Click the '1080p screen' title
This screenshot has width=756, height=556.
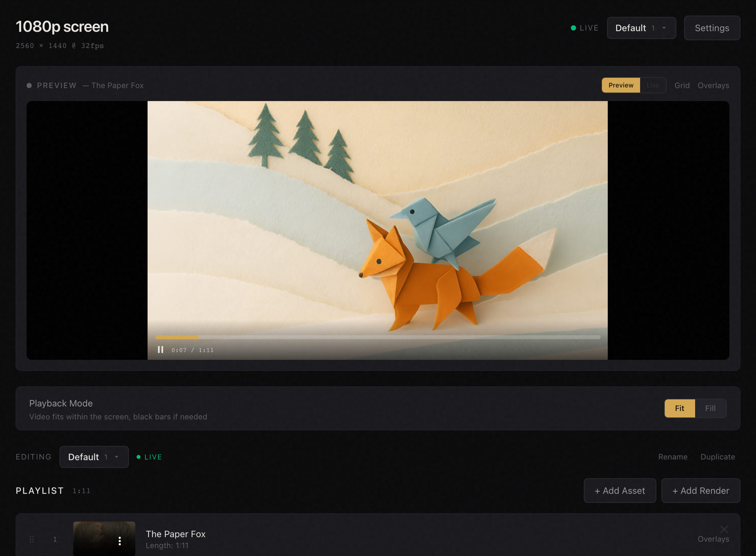pyautogui.click(x=62, y=26)
